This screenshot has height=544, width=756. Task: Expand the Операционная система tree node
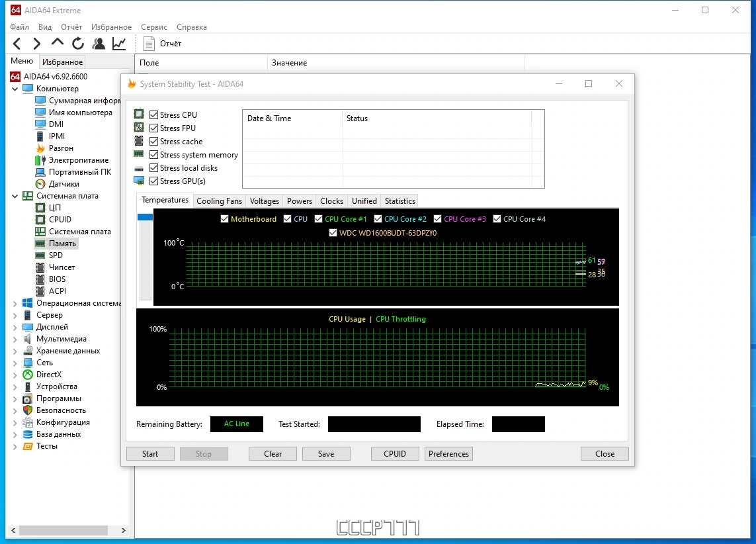click(x=15, y=303)
